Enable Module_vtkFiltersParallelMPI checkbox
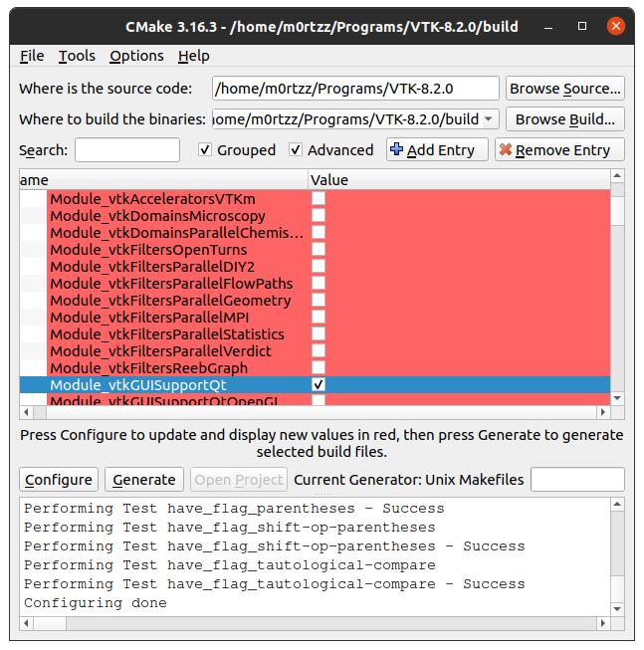Viewport: 644px width, 650px height. coord(319,318)
